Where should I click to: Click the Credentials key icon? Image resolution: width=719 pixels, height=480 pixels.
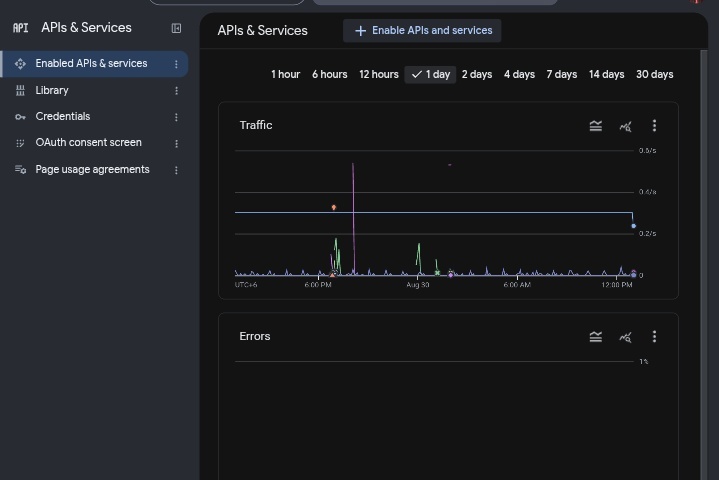tap(20, 117)
